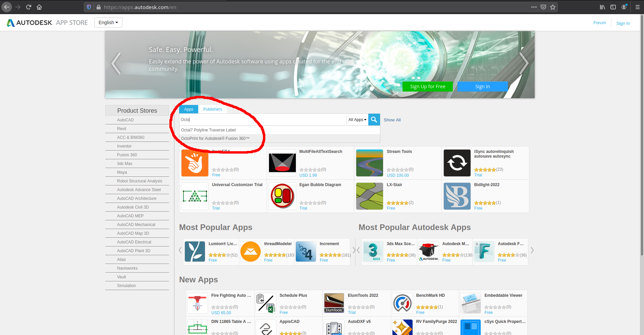Open the iSync autorelinquish app icon
The height and width of the screenshot is (335, 644).
pos(457,163)
